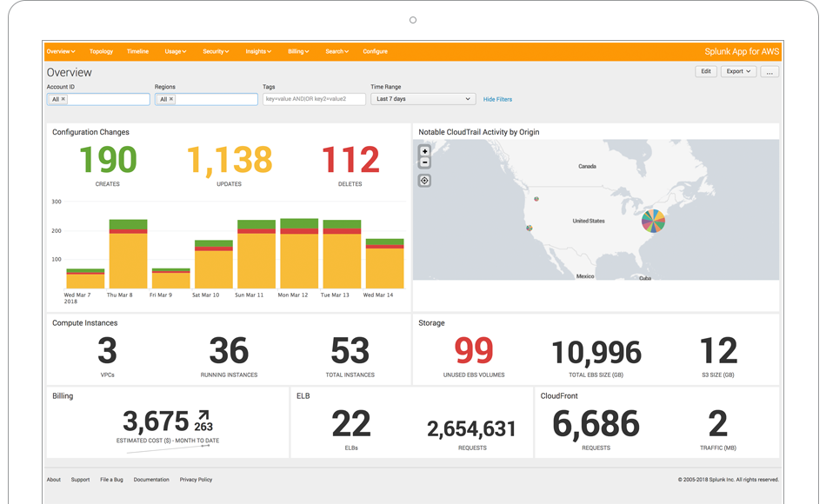Go to the Timeline tab
The height and width of the screenshot is (504, 826).
(x=137, y=51)
